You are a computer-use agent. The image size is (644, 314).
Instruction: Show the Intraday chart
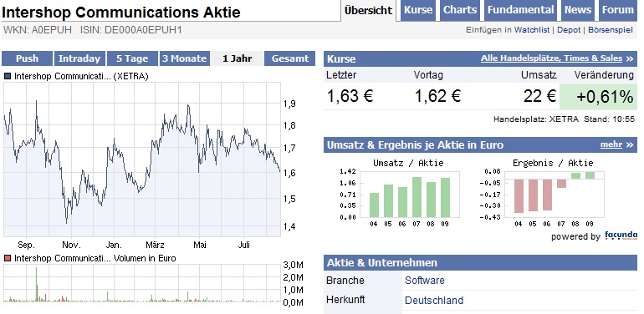point(79,58)
